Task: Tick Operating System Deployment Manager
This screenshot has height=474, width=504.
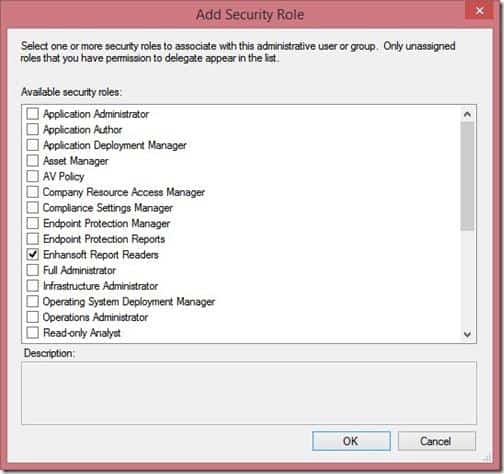Action: click(x=33, y=301)
